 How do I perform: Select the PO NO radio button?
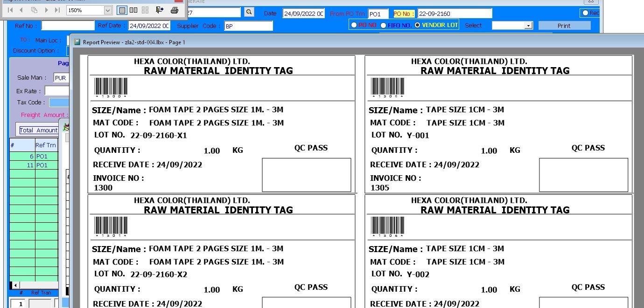coord(354,25)
